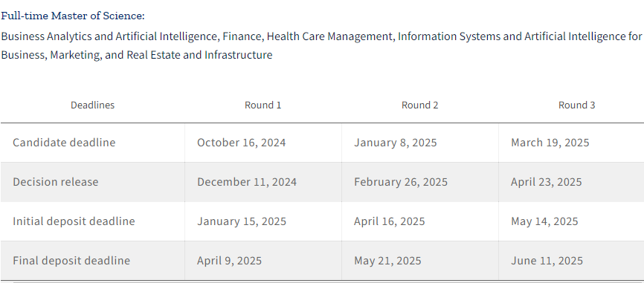Select the February 26, 2025 date
This screenshot has width=644, height=283.
pos(401,182)
